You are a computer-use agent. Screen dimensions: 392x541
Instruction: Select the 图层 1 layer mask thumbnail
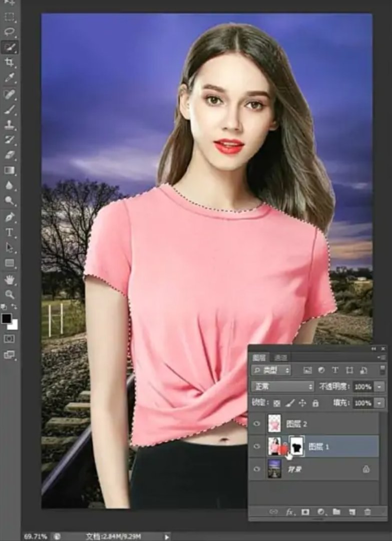[x=297, y=446]
